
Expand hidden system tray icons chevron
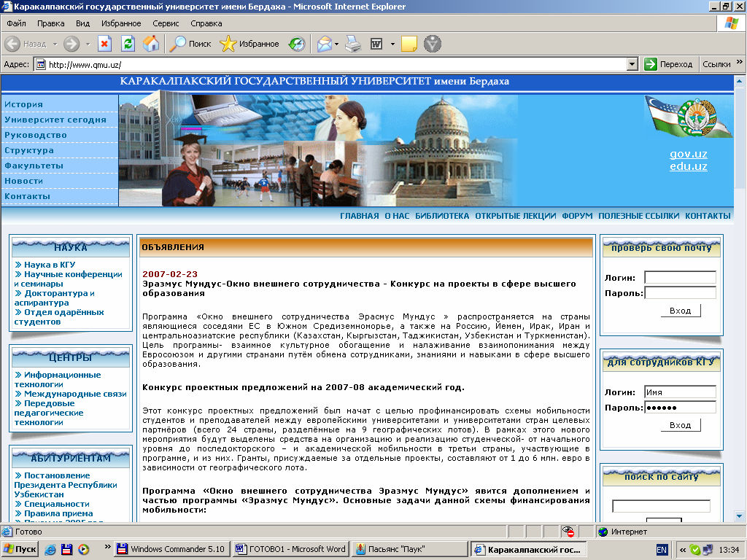click(x=683, y=550)
